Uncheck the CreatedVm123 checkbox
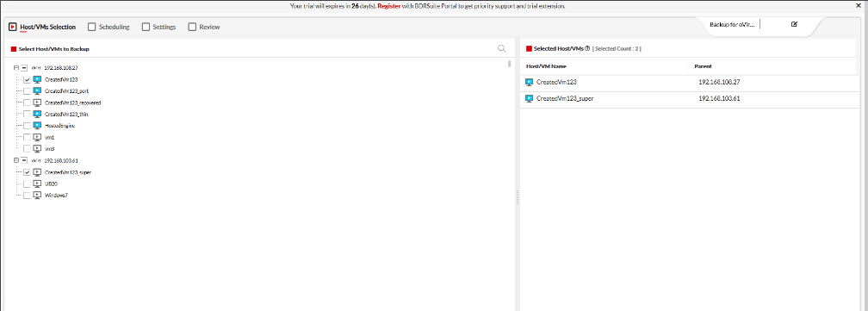This screenshot has width=868, height=311. 27,79
